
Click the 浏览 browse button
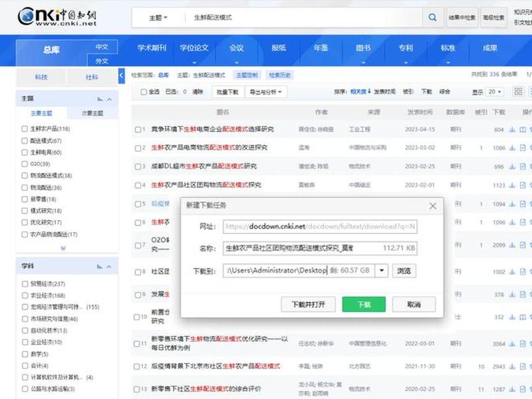pos(404,271)
